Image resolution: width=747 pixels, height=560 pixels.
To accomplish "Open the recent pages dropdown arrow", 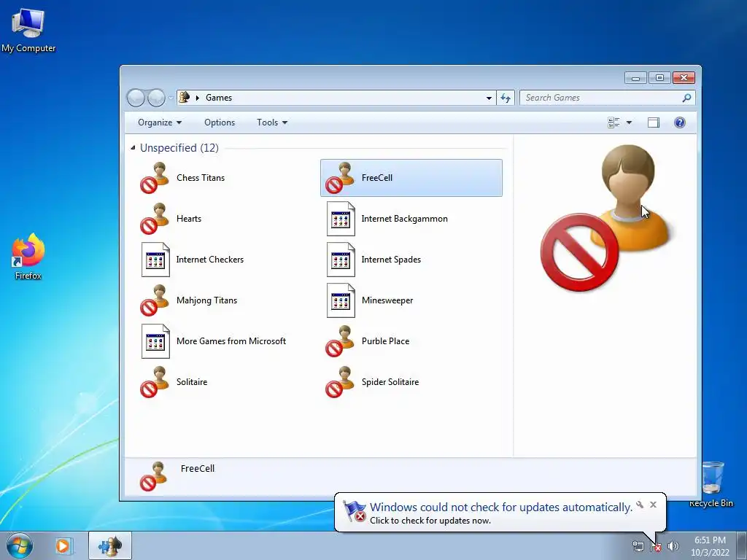I will (x=171, y=98).
